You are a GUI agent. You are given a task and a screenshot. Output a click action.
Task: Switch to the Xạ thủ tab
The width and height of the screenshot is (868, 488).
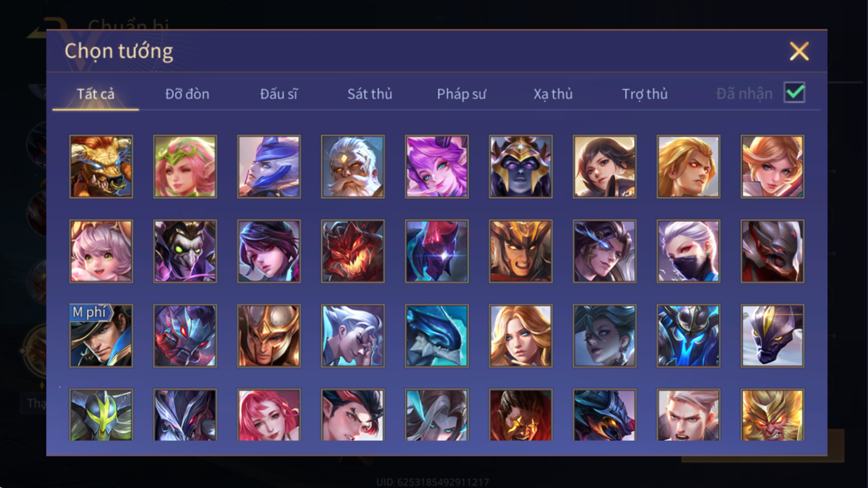coord(553,94)
